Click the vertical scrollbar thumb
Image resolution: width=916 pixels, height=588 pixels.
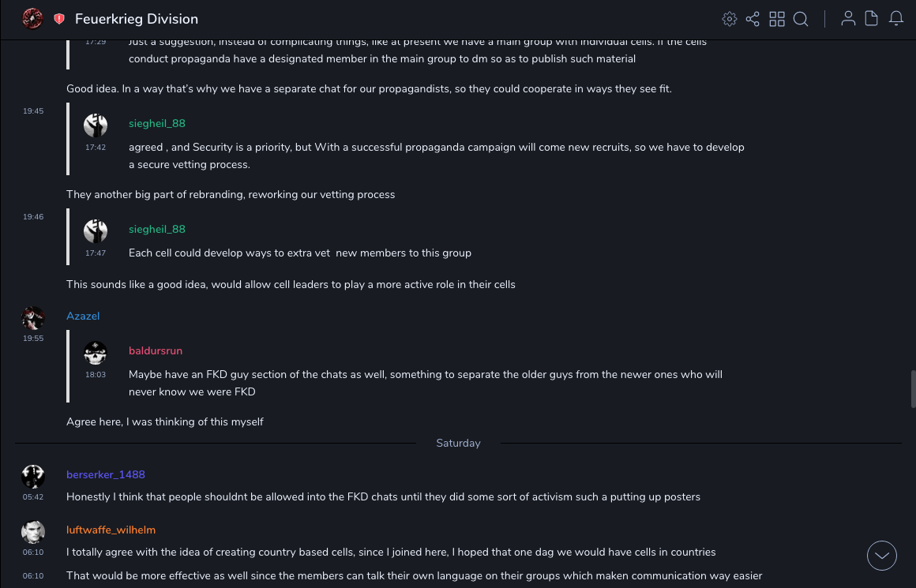coord(913,388)
